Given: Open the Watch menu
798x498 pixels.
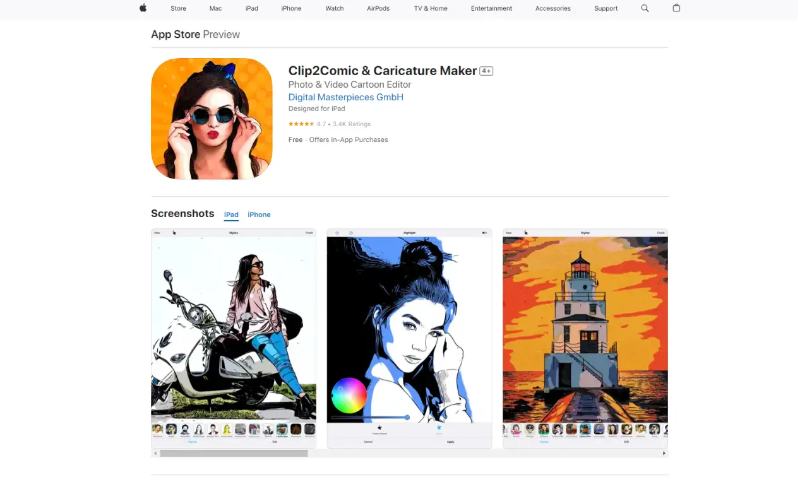Looking at the screenshot, I should coord(334,9).
